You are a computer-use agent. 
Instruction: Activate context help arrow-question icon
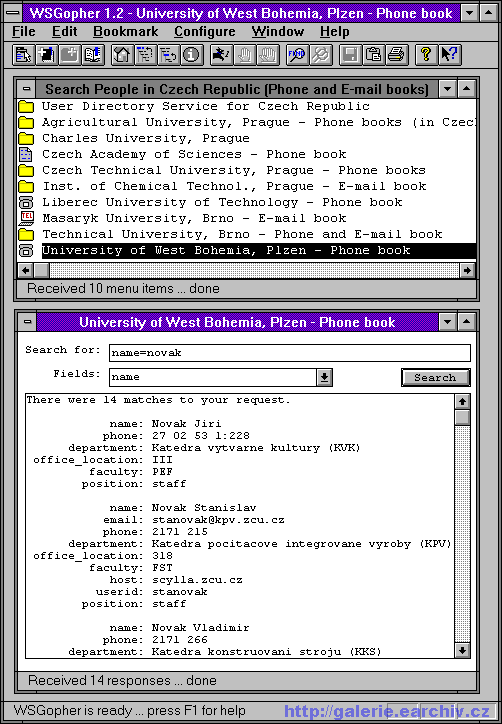point(448,55)
